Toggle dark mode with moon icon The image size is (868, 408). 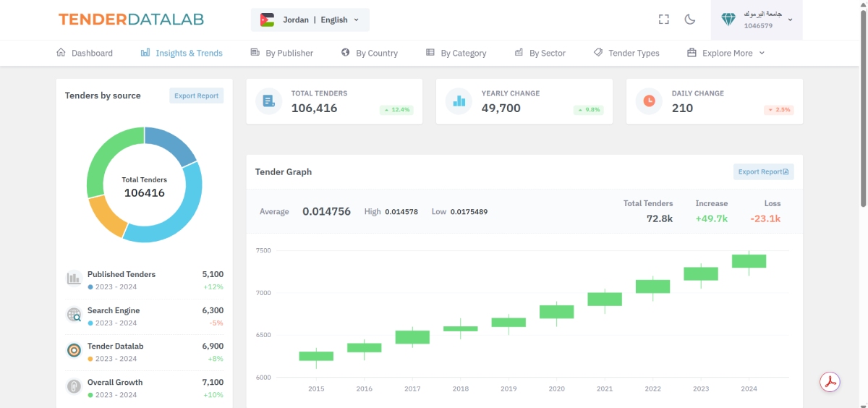click(690, 20)
